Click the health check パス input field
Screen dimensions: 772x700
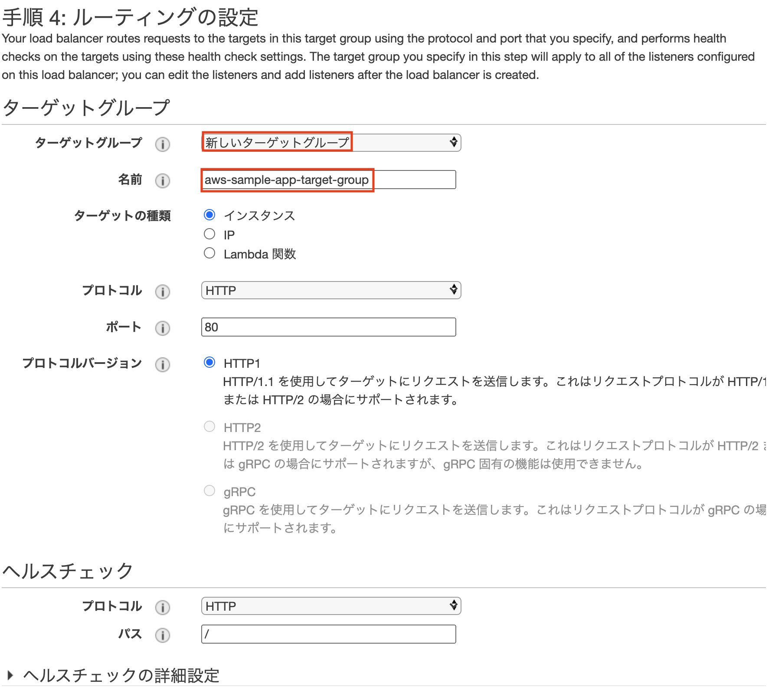[x=328, y=634]
